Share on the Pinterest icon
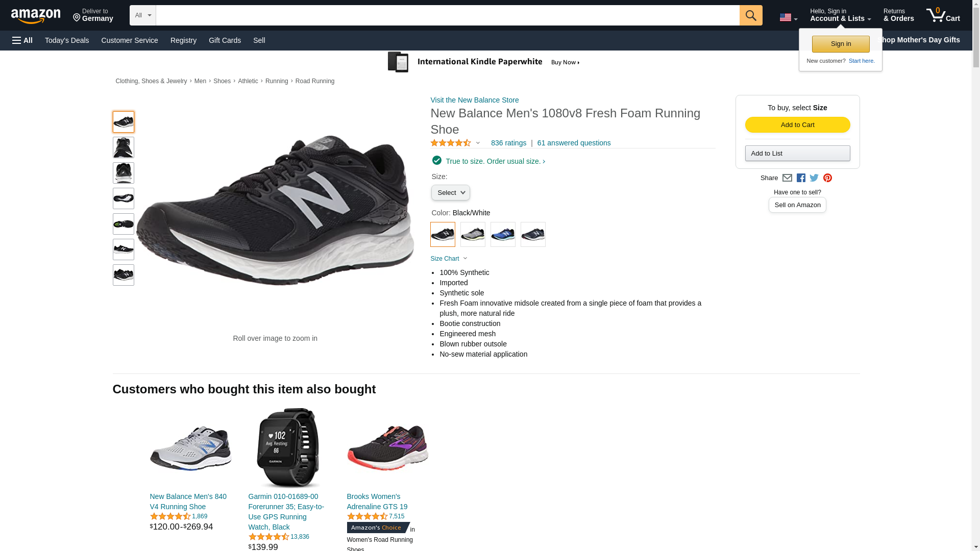This screenshot has width=980, height=551. 827,178
